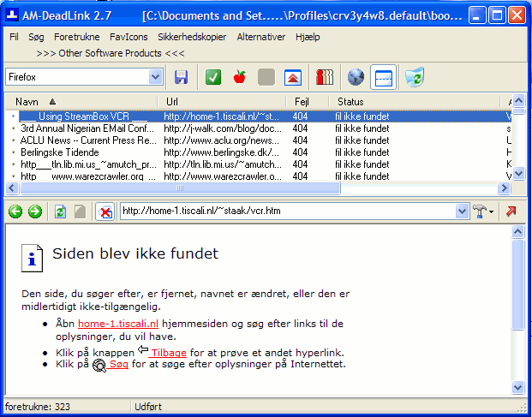
Task: Click the recycle bin refresh icon
Action: click(x=415, y=77)
